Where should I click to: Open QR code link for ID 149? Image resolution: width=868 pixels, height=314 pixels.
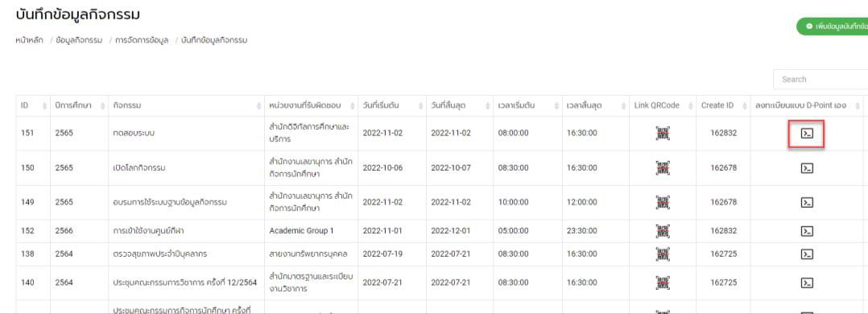point(663,202)
